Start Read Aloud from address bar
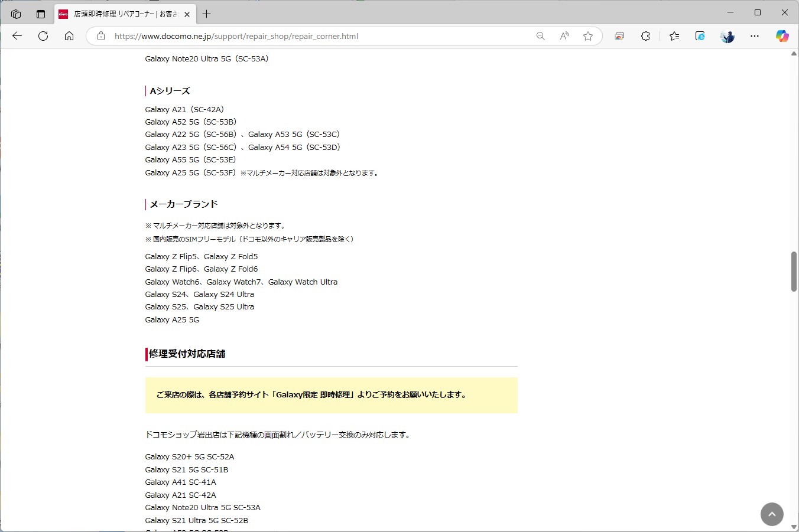799x532 pixels. 564,36
